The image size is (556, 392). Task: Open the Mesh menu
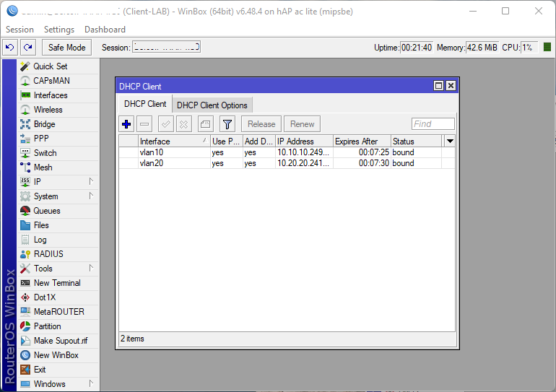click(x=58, y=167)
